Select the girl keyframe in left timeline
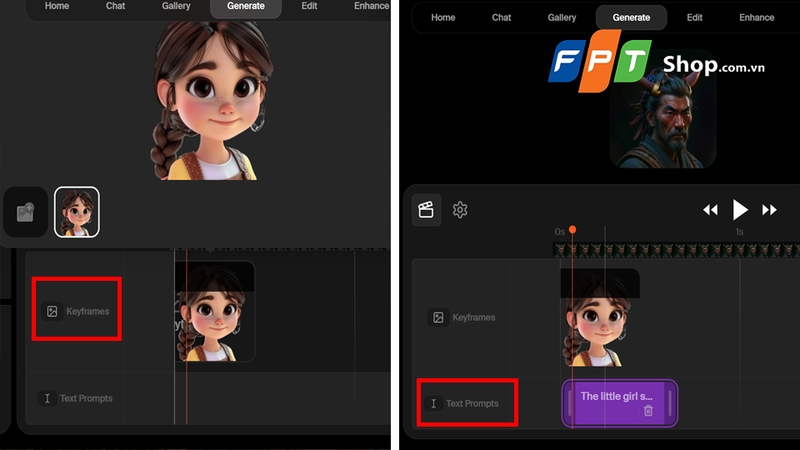The height and width of the screenshot is (450, 800). [x=215, y=312]
